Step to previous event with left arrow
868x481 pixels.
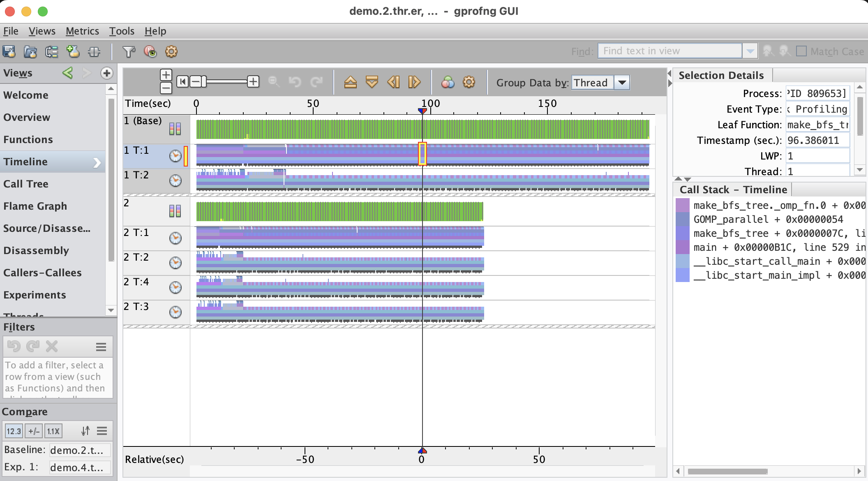click(x=393, y=82)
